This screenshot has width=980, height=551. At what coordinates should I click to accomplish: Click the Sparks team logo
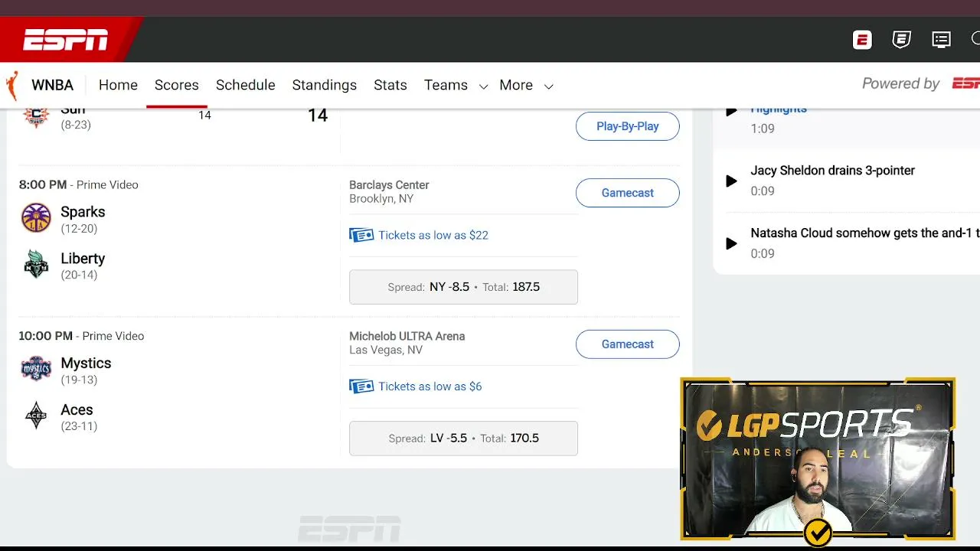click(x=36, y=218)
